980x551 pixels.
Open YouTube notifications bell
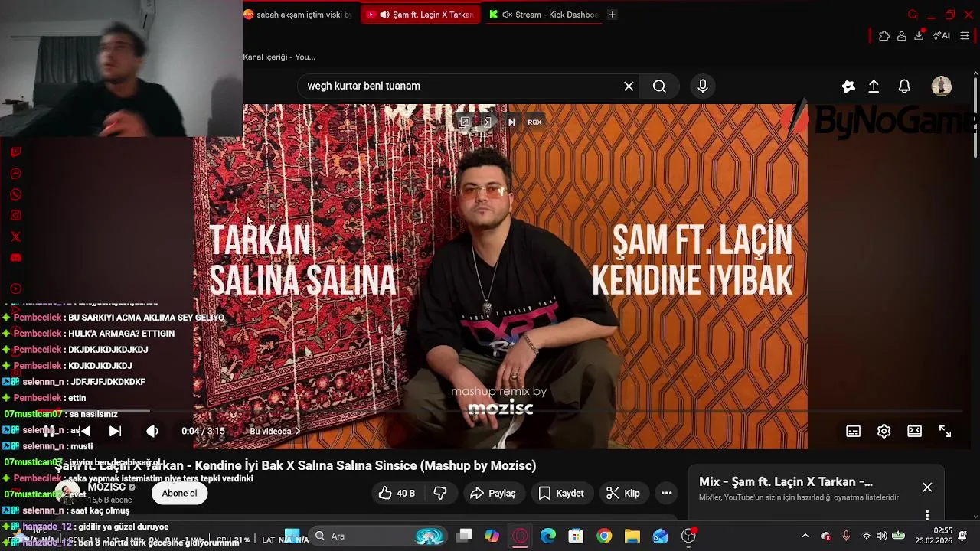(904, 86)
